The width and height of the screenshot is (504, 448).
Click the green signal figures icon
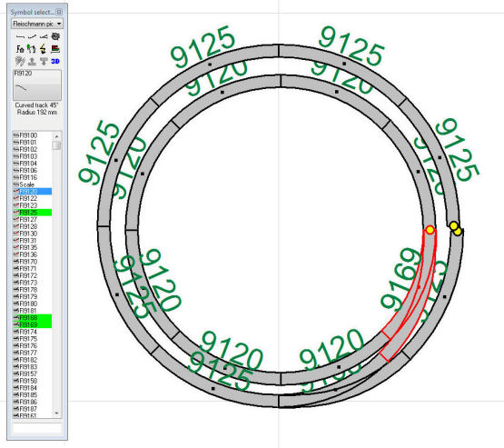coord(32,49)
